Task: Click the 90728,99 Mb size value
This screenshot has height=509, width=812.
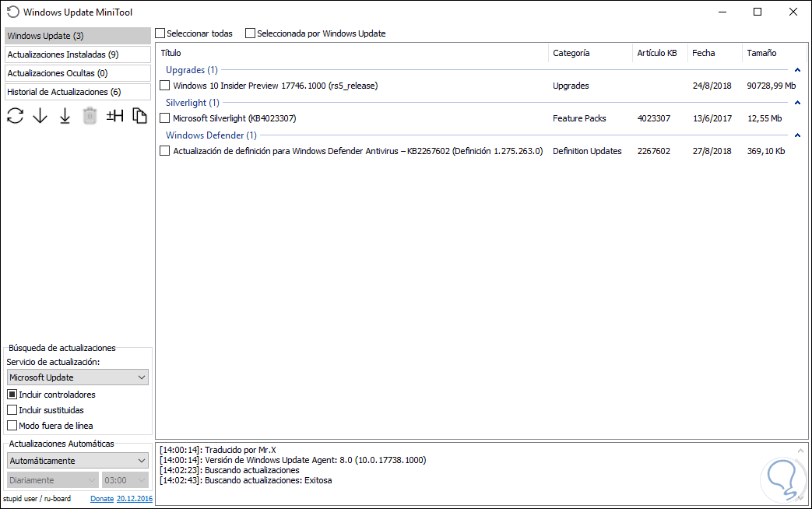Action: point(771,86)
